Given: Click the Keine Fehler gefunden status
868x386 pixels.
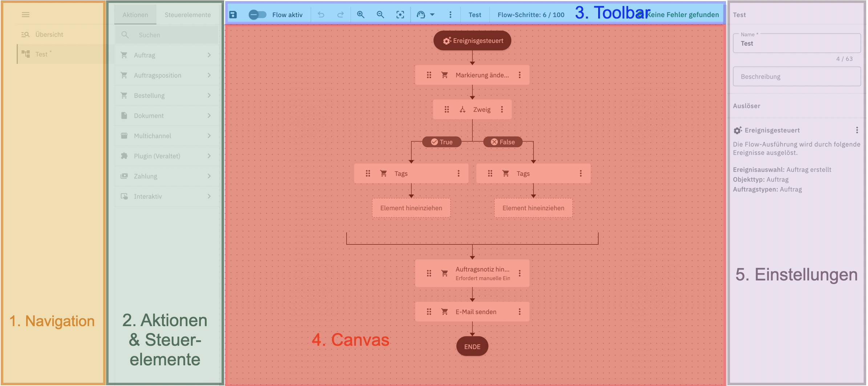Looking at the screenshot, I should tap(678, 15).
